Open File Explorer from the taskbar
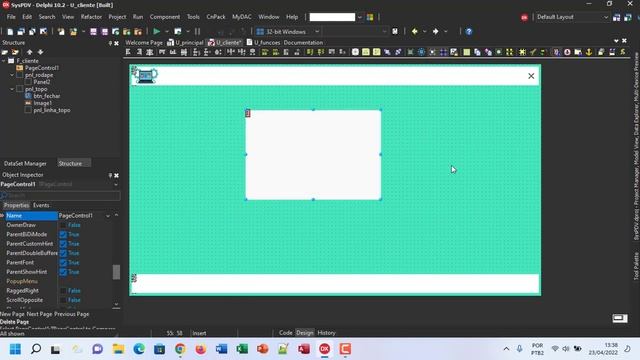640x360 pixels. click(x=118, y=349)
